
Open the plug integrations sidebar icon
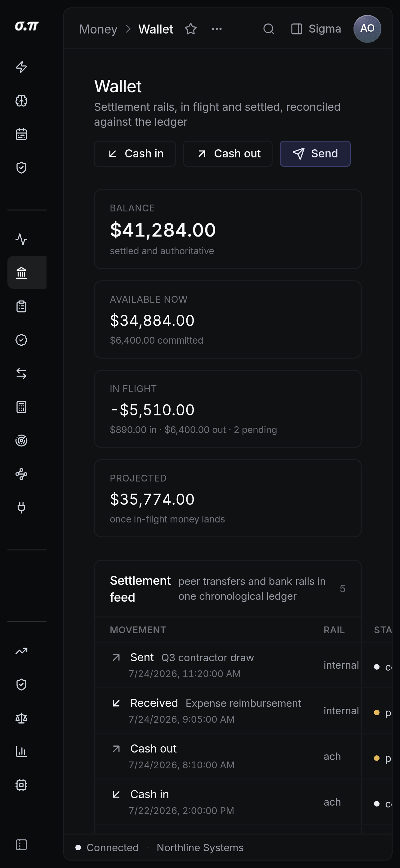click(x=21, y=508)
